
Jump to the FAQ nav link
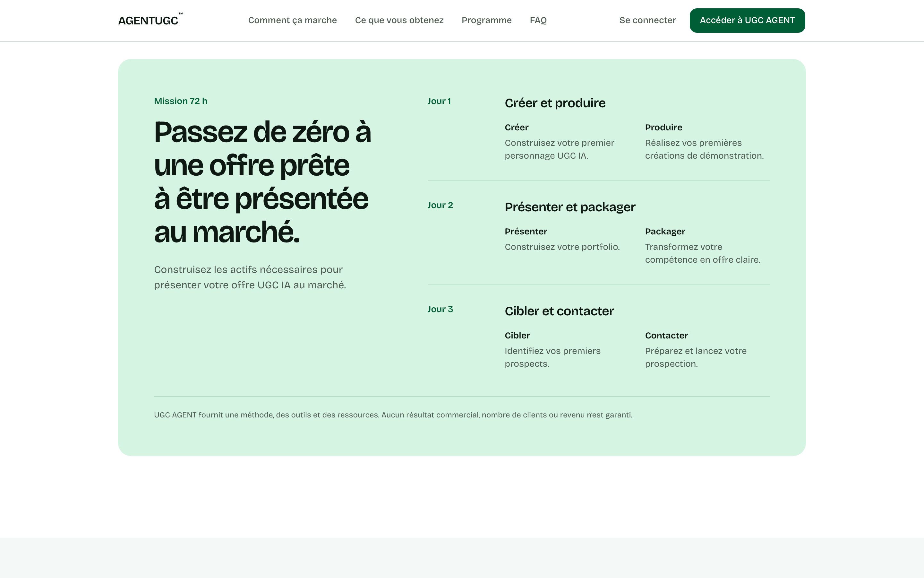[538, 20]
